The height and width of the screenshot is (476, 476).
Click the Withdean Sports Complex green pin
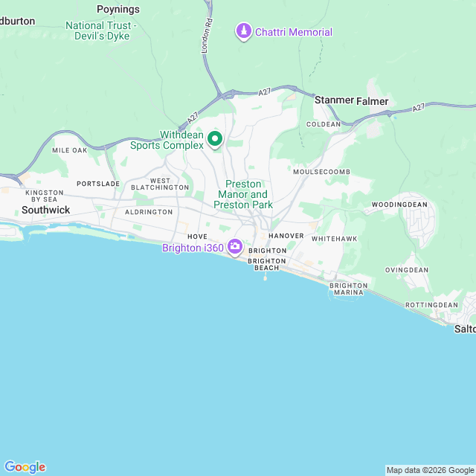(215, 139)
